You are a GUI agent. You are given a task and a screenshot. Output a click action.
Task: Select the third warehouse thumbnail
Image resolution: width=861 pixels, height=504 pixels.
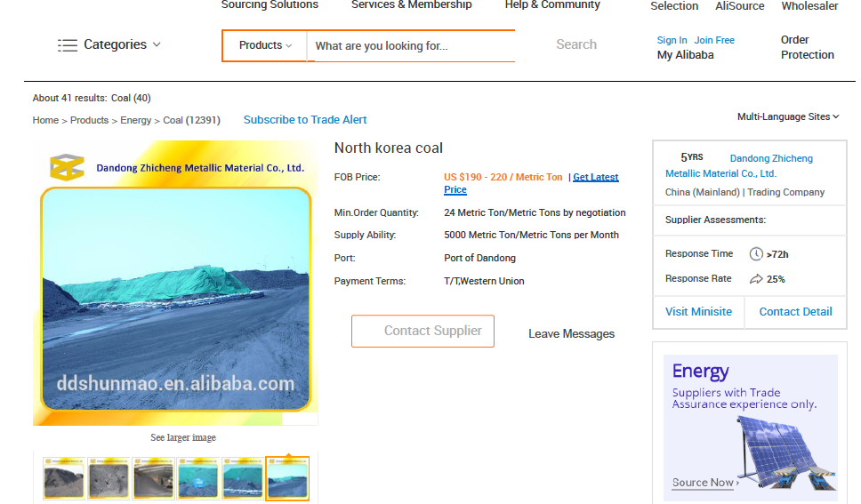click(x=153, y=478)
